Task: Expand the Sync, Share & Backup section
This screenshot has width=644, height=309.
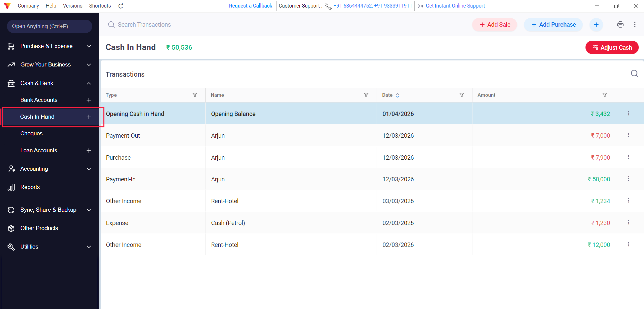Action: tap(89, 210)
